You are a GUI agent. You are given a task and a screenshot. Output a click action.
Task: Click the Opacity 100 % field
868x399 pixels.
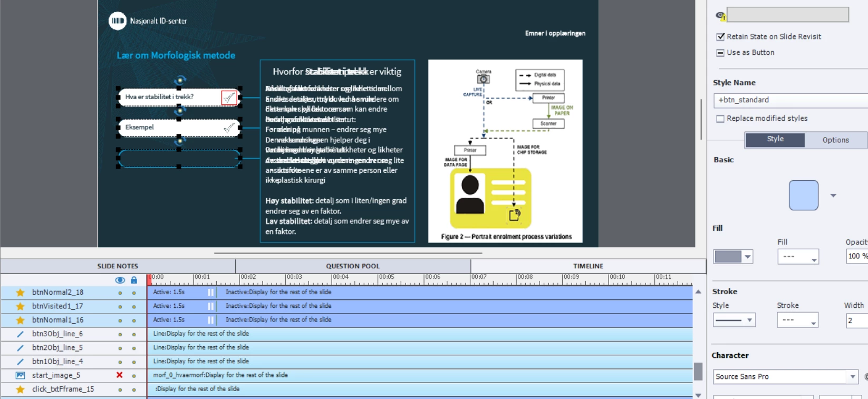pos(857,256)
